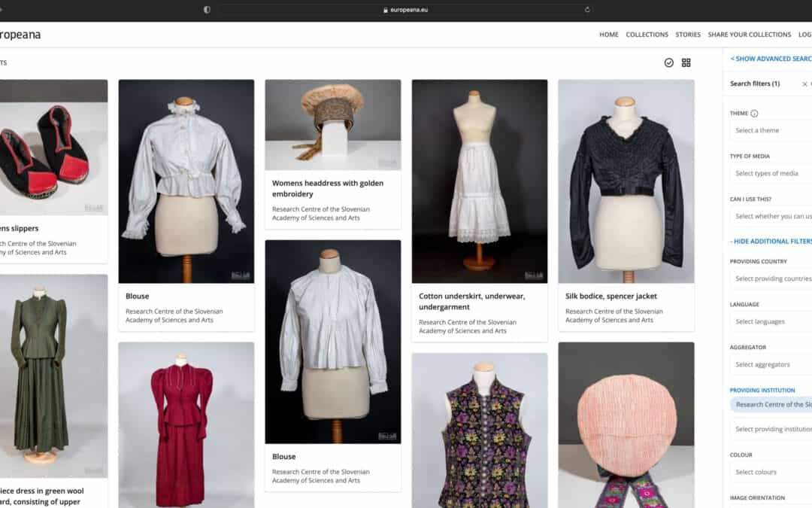The image size is (812, 508).
Task: Switch to grid view icon
Action: (686, 62)
